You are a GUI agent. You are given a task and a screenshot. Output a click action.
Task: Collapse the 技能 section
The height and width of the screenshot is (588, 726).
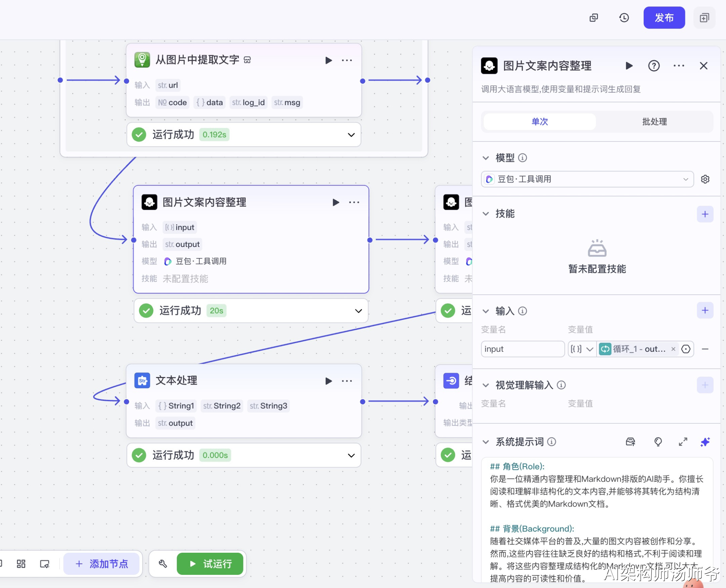(x=485, y=214)
